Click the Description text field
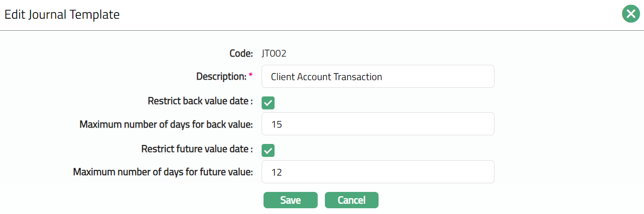The width and height of the screenshot is (644, 214). pos(378,77)
